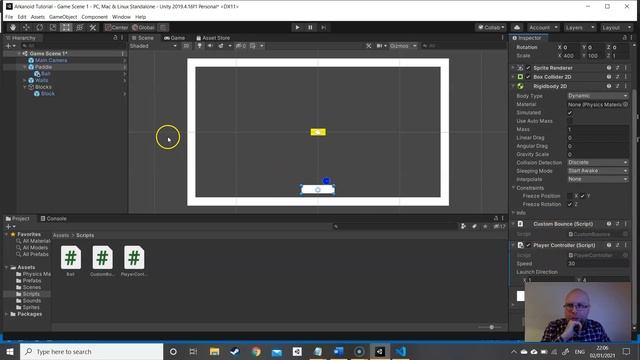The width and height of the screenshot is (640, 360).
Task: Open scene camera settings
Action: (x=381, y=46)
